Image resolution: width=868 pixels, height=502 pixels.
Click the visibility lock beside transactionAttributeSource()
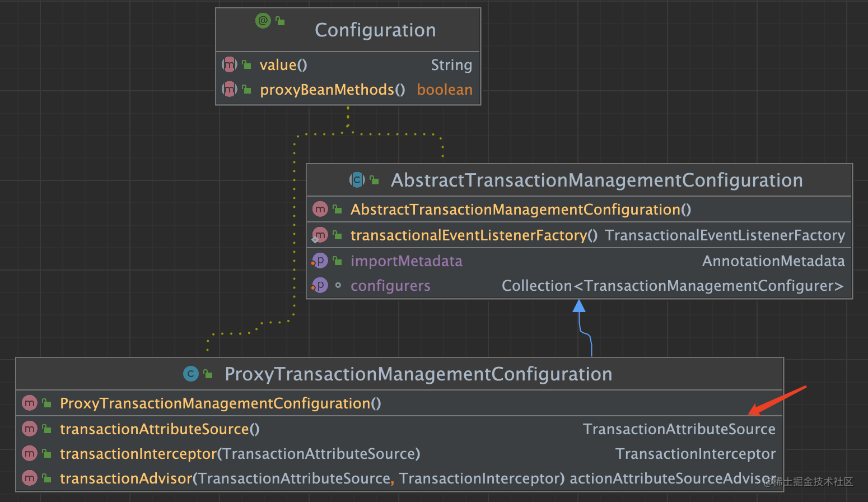[x=47, y=429]
